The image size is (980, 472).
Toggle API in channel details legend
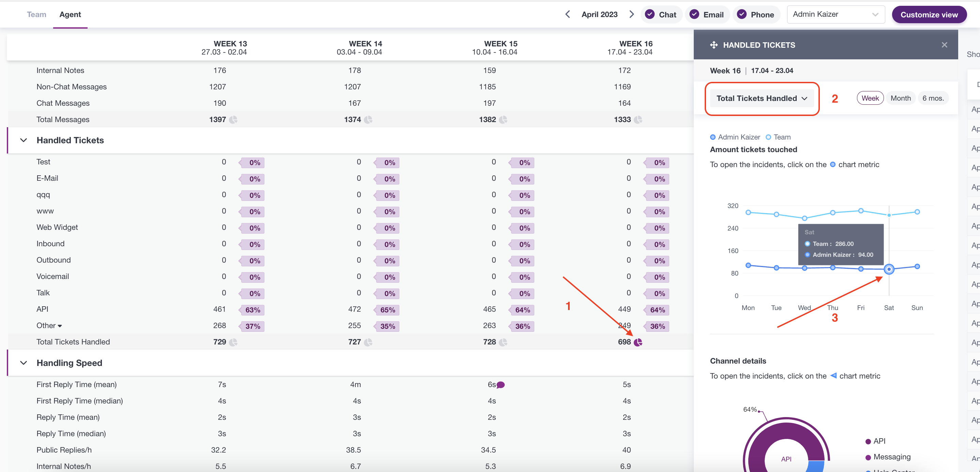click(875, 441)
